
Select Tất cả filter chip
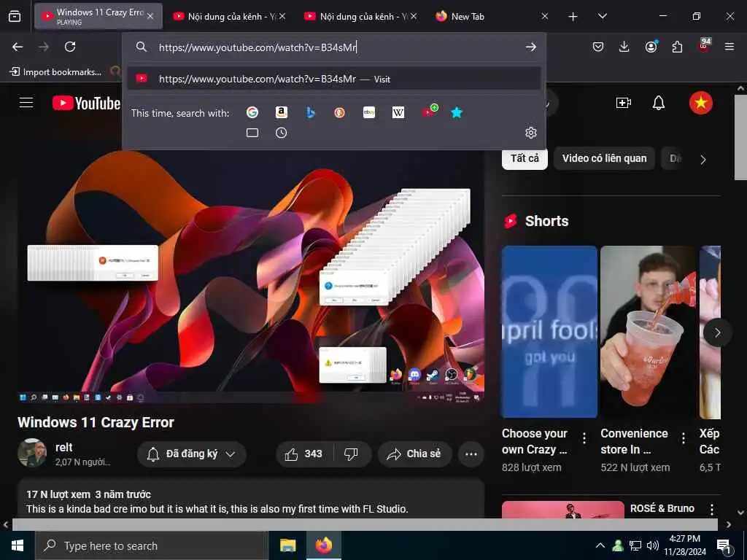[525, 158]
